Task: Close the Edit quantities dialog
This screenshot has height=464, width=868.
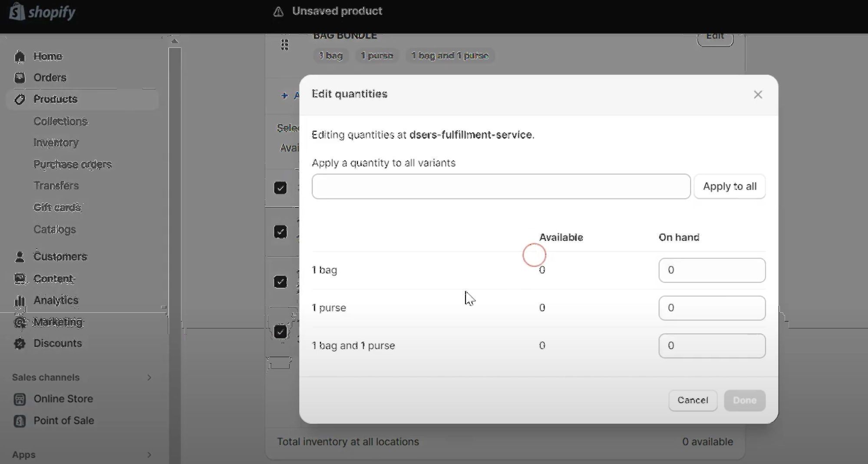Action: (x=758, y=95)
